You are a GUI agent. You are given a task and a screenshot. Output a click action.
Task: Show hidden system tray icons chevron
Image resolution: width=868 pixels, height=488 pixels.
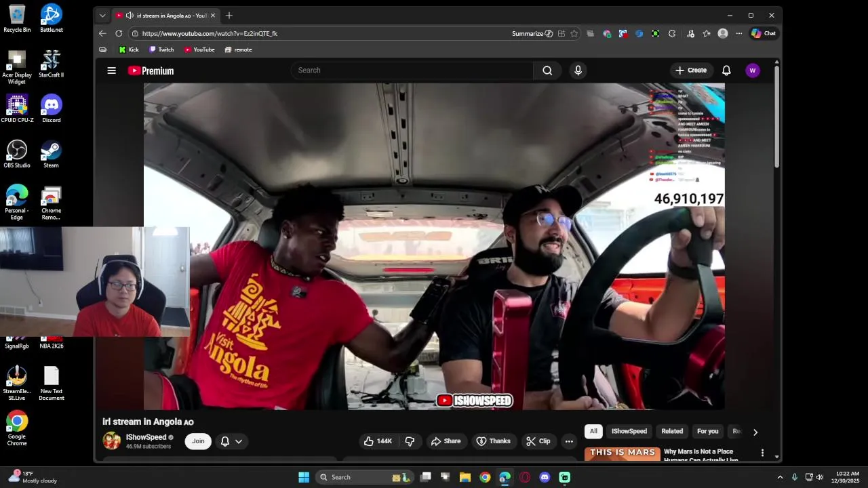(x=780, y=477)
